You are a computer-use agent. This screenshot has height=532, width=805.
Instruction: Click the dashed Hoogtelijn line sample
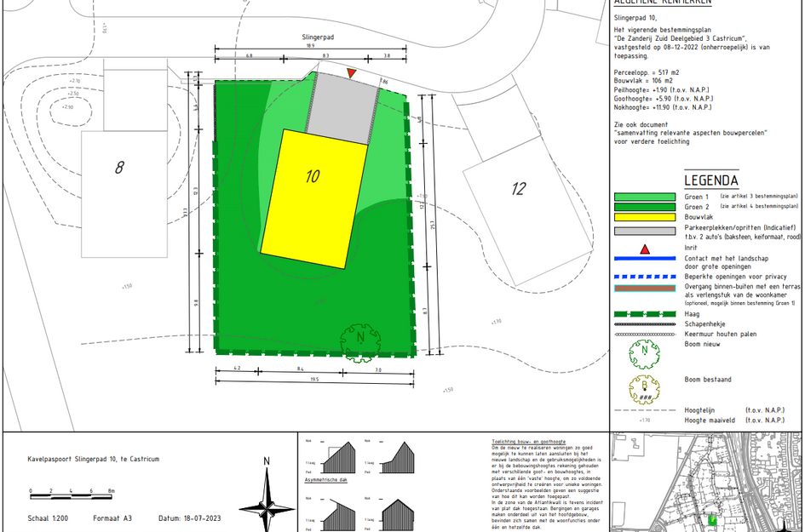pyautogui.click(x=645, y=410)
